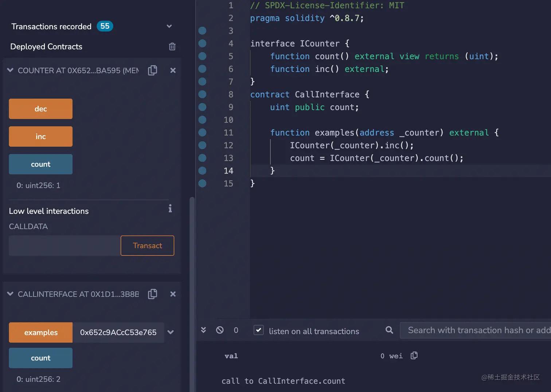Screen dimensions: 551x392
Task: Click the 'contract CallInterface {' line
Action: click(x=310, y=94)
